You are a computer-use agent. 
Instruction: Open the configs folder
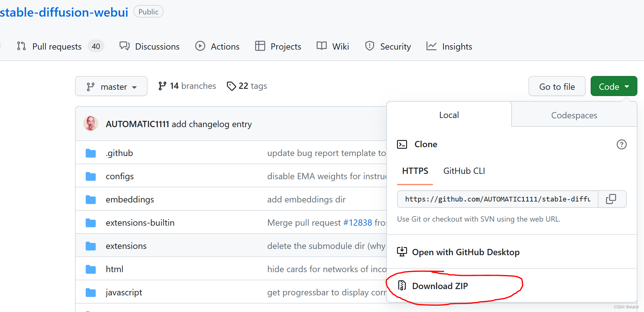(x=120, y=176)
